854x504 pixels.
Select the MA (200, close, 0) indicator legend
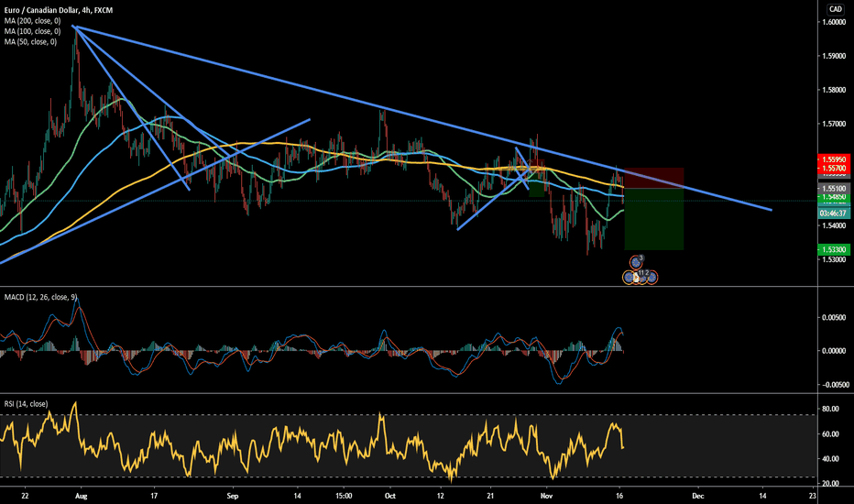[x=33, y=21]
